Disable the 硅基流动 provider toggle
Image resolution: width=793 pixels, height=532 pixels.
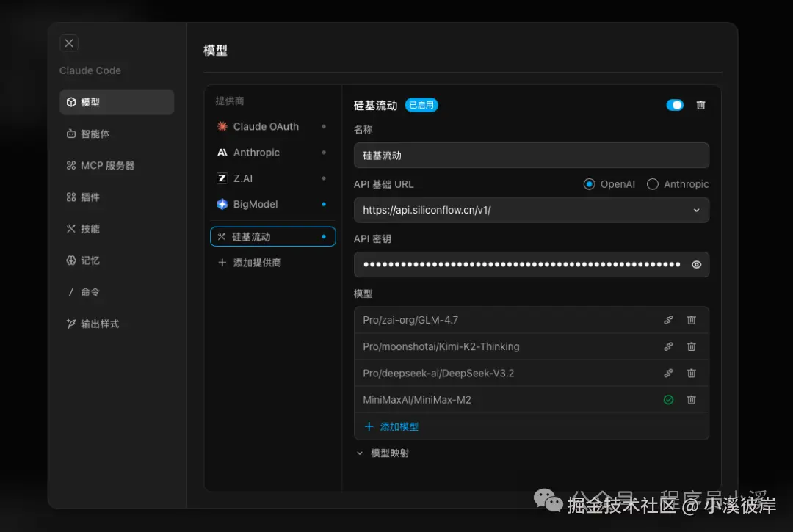[675, 105]
